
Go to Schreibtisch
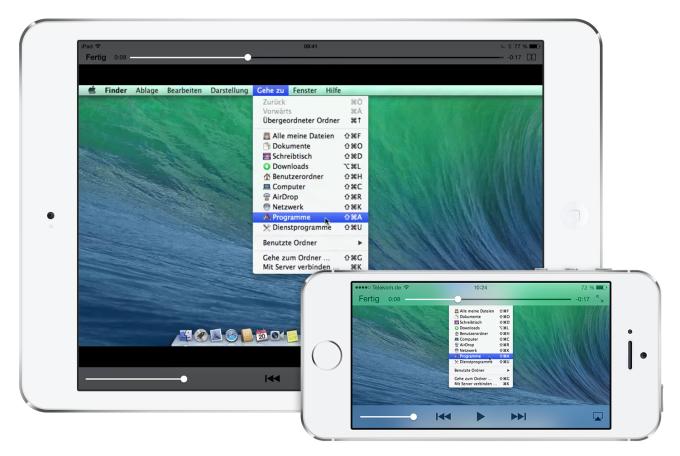[x=311, y=156]
